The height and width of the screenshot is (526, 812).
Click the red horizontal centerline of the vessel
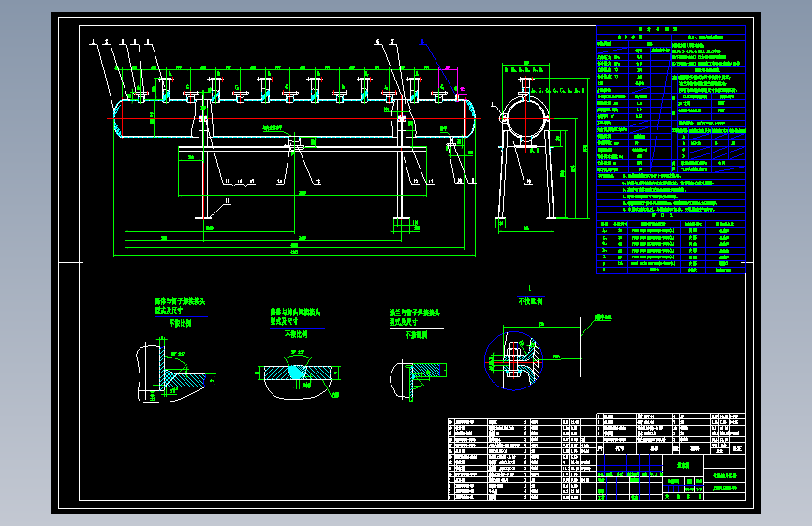point(294,119)
